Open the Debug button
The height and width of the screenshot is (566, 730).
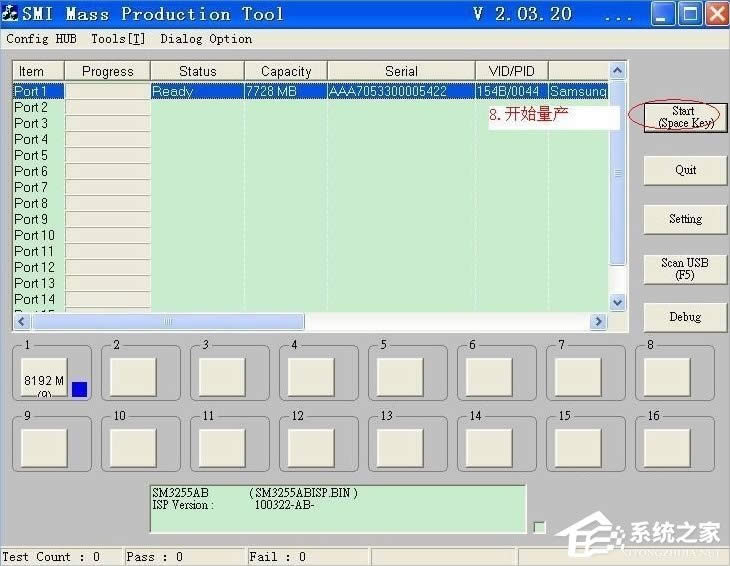[x=685, y=317]
